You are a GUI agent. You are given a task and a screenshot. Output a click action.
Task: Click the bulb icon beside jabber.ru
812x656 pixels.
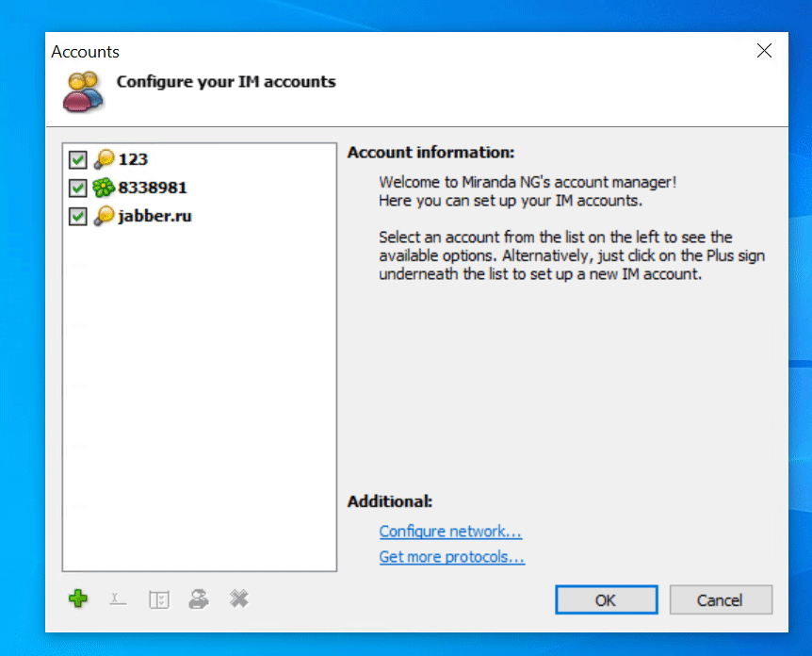pyautogui.click(x=104, y=216)
